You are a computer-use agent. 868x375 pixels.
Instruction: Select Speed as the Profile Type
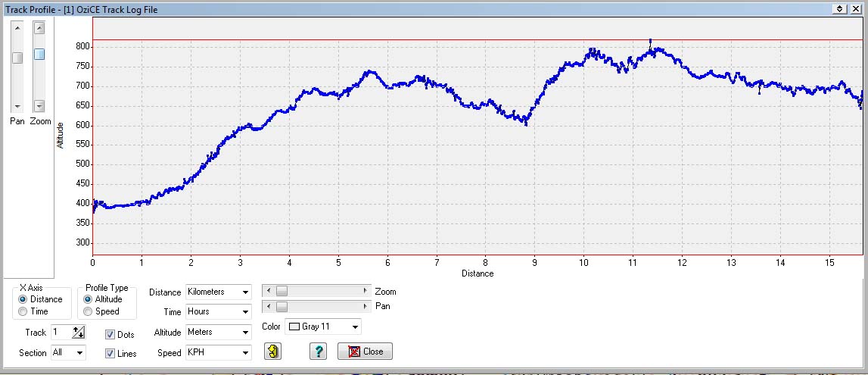(x=89, y=311)
